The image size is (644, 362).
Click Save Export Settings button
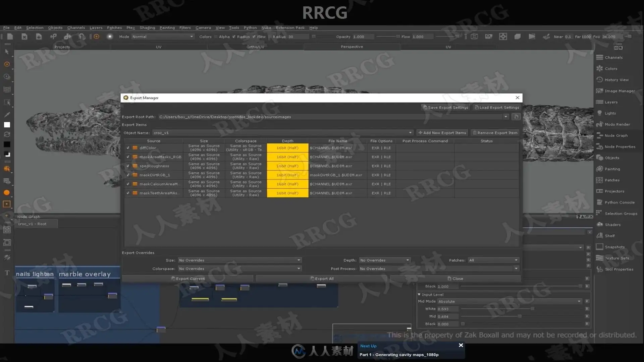click(x=445, y=108)
